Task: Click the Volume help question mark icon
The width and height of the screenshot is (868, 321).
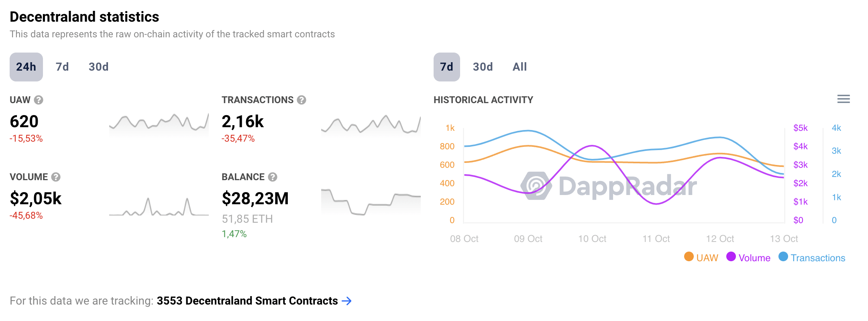Action: (x=56, y=177)
